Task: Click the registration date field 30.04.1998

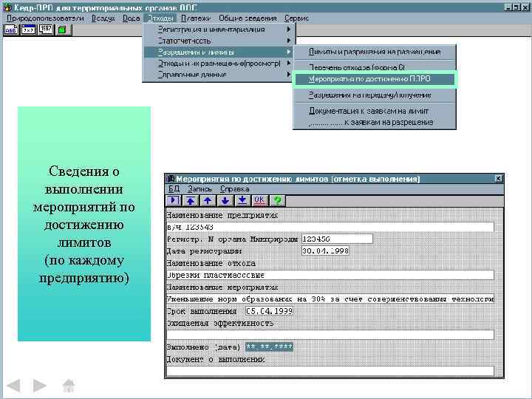Action: coord(325,251)
